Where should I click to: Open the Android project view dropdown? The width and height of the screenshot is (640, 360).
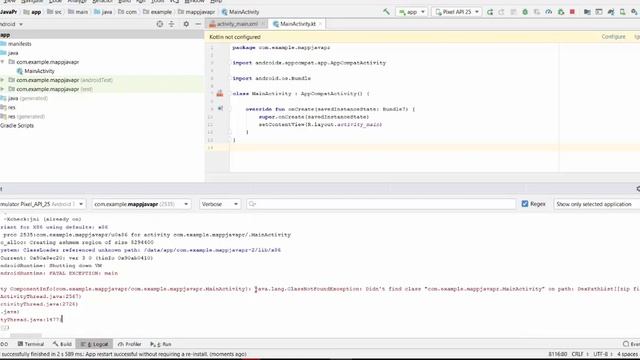pos(11,24)
